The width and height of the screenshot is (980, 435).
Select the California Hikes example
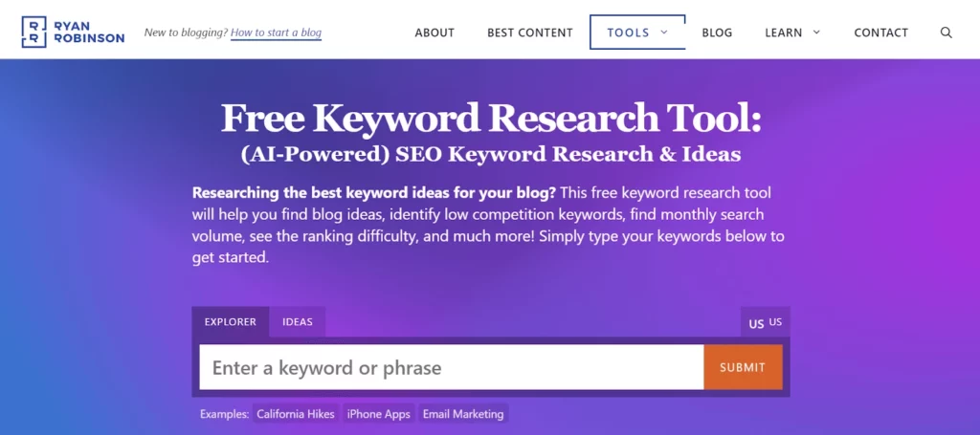297,414
